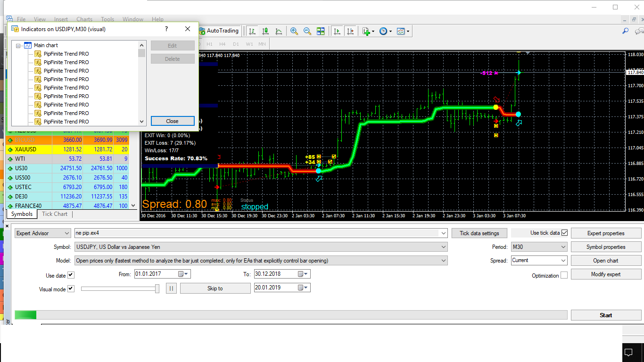644x362 pixels.
Task: Toggle the AutoTrading button
Action: tap(219, 31)
